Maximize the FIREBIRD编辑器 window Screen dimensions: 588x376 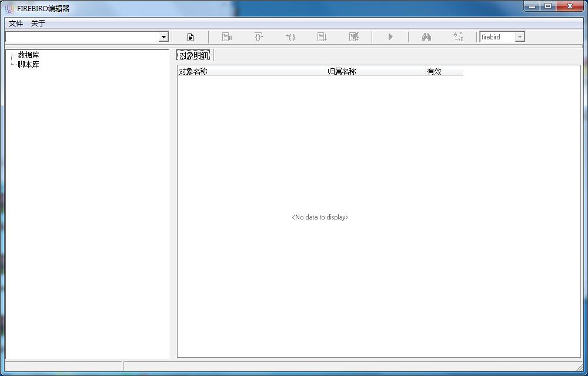[548, 6]
